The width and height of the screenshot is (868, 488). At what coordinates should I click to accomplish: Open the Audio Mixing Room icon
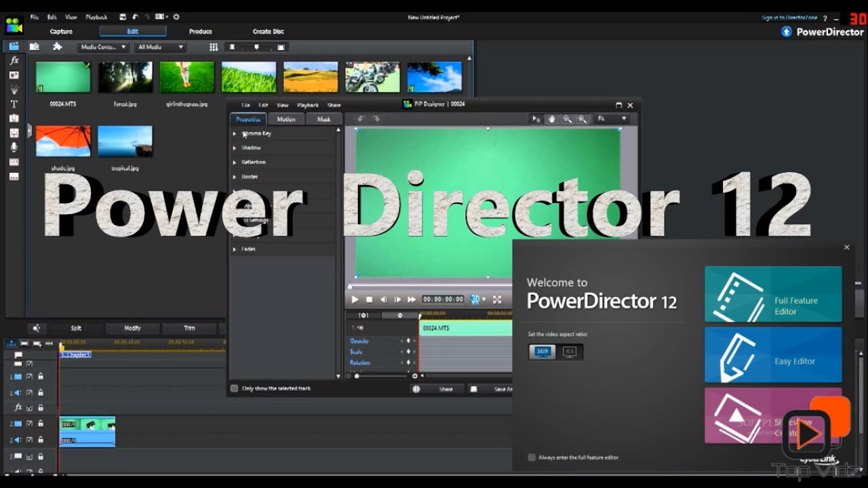14,133
